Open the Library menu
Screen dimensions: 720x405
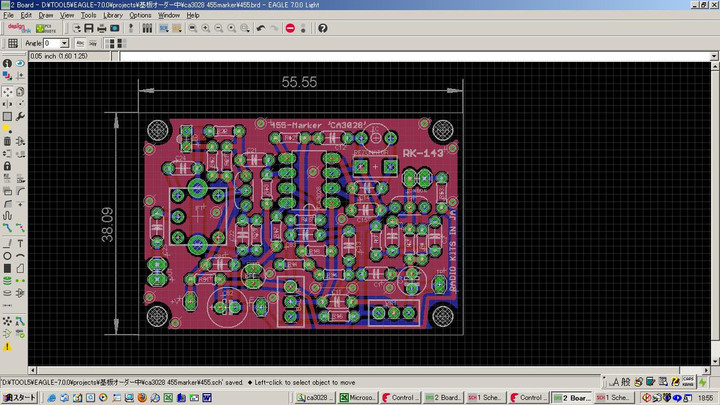pyautogui.click(x=112, y=15)
